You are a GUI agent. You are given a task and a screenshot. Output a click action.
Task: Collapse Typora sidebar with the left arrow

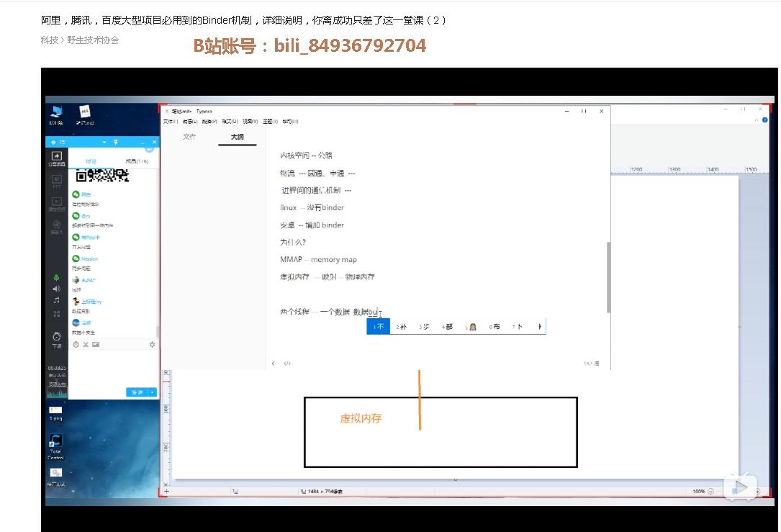tap(274, 364)
